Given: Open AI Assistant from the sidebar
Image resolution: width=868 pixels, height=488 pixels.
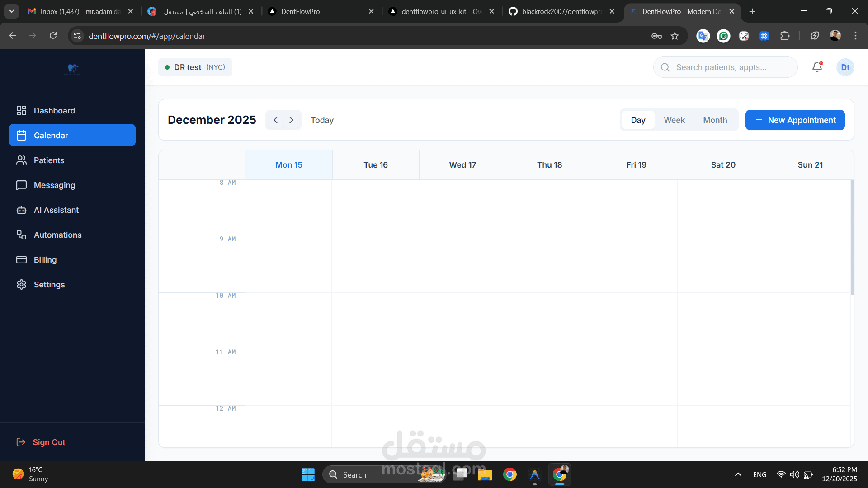Looking at the screenshot, I should (x=56, y=210).
